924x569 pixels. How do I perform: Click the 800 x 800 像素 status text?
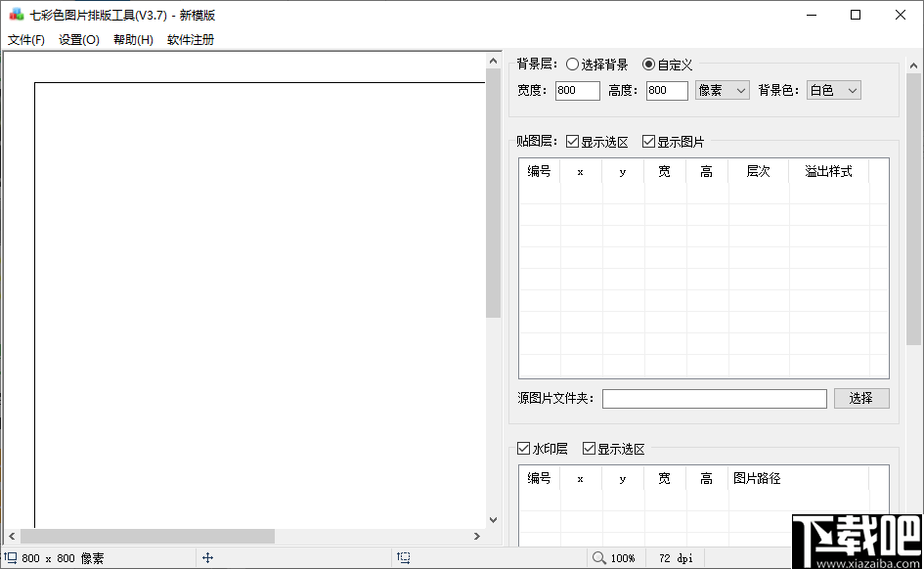(63, 558)
